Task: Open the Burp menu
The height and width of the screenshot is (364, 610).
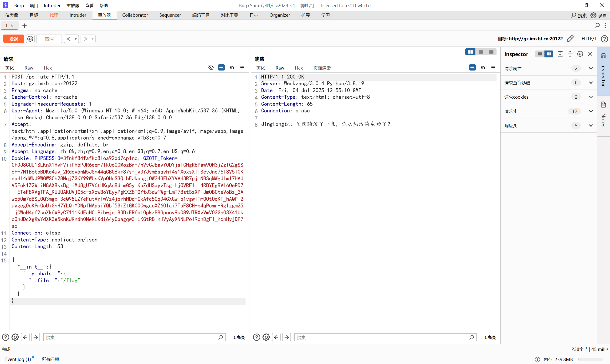Action: click(19, 5)
